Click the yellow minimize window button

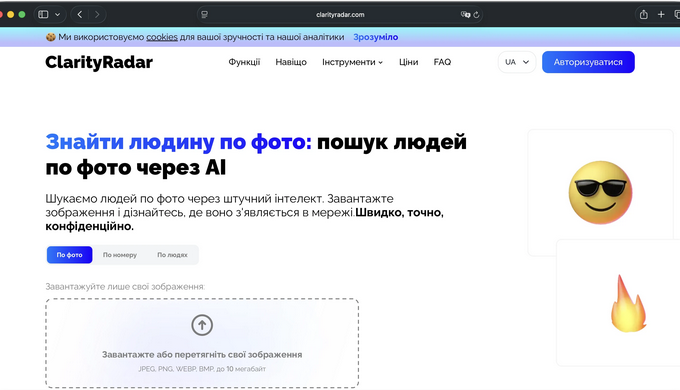point(10,14)
